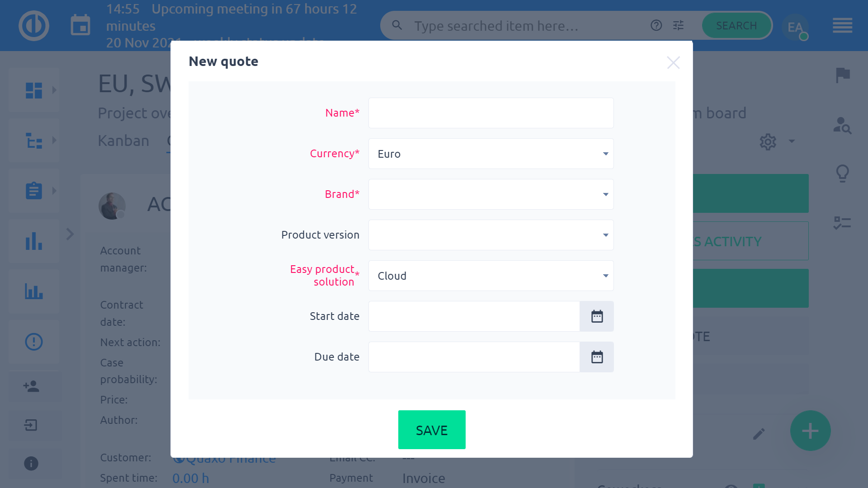Click the SAVE button
Image resolution: width=868 pixels, height=488 pixels.
tap(432, 430)
